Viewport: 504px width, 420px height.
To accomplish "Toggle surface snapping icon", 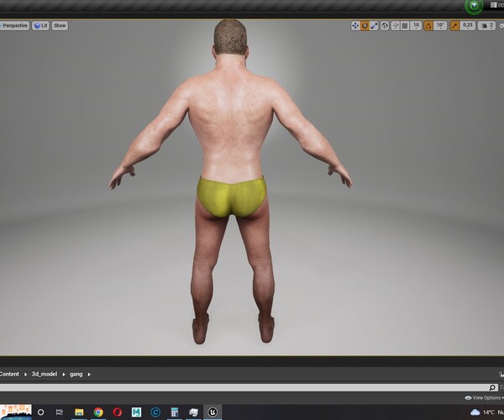I will [396, 26].
